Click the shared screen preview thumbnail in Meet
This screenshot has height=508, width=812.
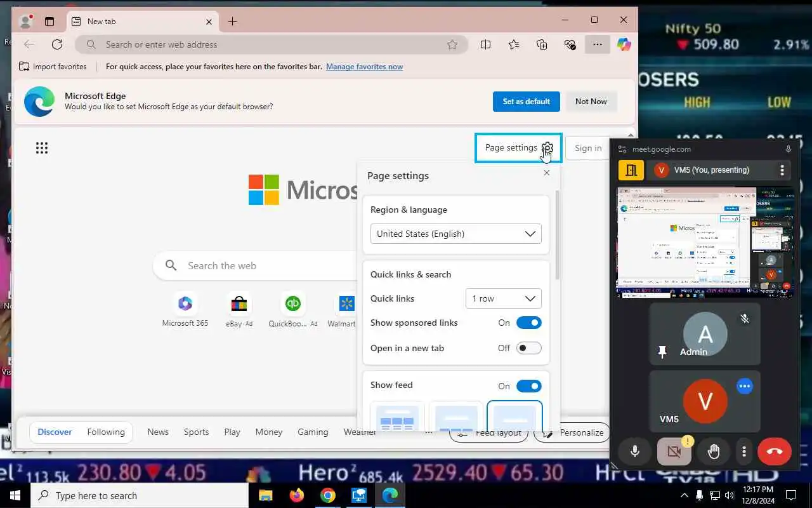click(705, 242)
